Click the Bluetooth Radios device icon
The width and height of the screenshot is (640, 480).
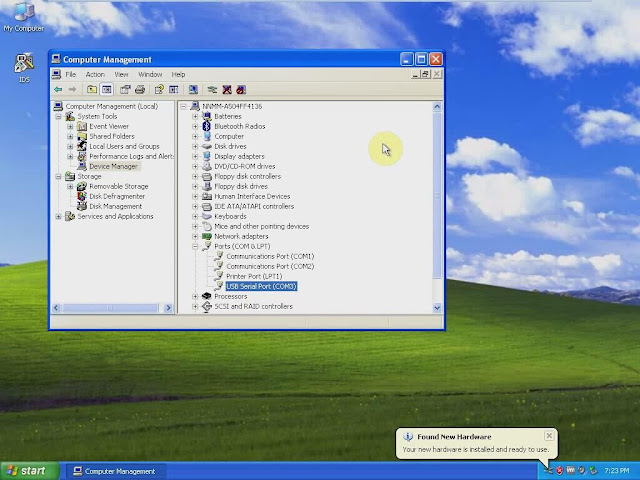coord(207,126)
